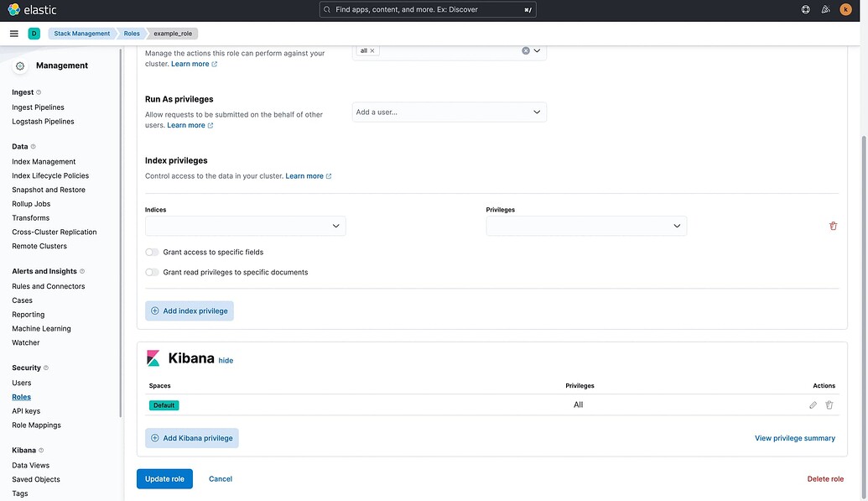
Task: Open the alerts notification icon
Action: click(x=824, y=9)
